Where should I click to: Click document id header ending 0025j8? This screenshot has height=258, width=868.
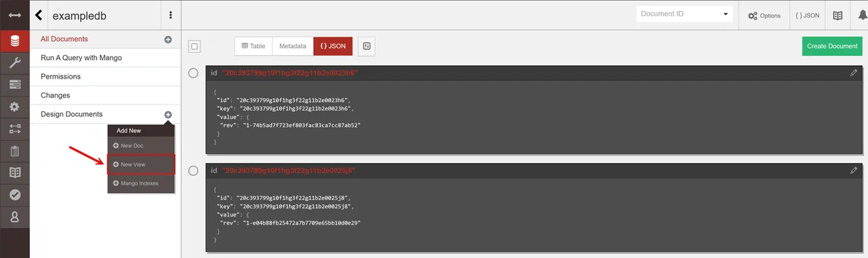pyautogui.click(x=290, y=170)
